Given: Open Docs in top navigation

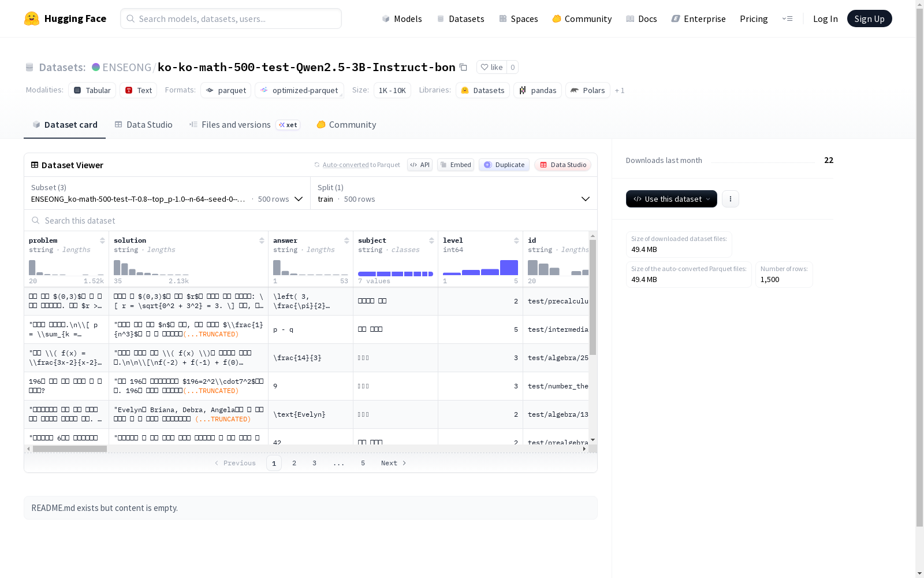Looking at the screenshot, I should click(642, 18).
